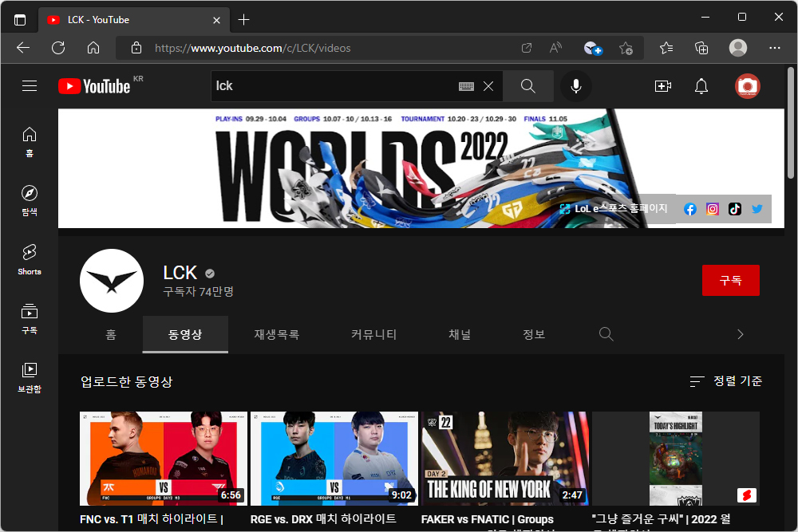Open the on-screen keyboard in the search box
Viewport: 798px width, 532px height.
pos(466,86)
